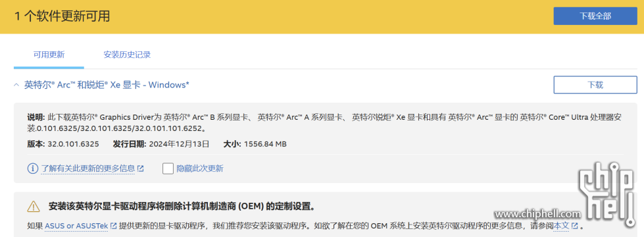Click external link icon after 更多信息
This screenshot has height=237, width=644.
click(141, 169)
